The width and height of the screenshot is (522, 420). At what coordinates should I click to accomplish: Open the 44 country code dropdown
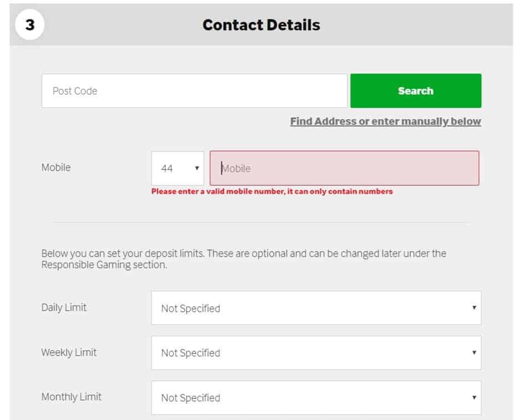pos(178,168)
